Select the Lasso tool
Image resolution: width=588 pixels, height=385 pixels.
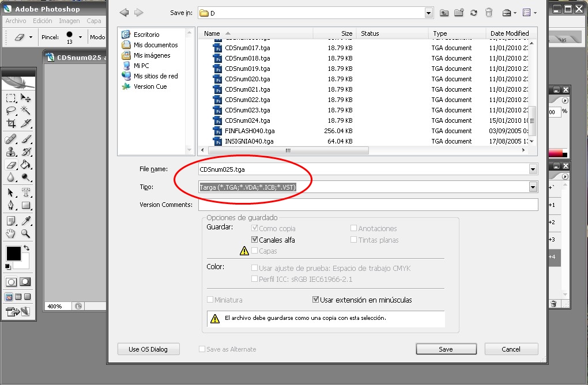11,111
